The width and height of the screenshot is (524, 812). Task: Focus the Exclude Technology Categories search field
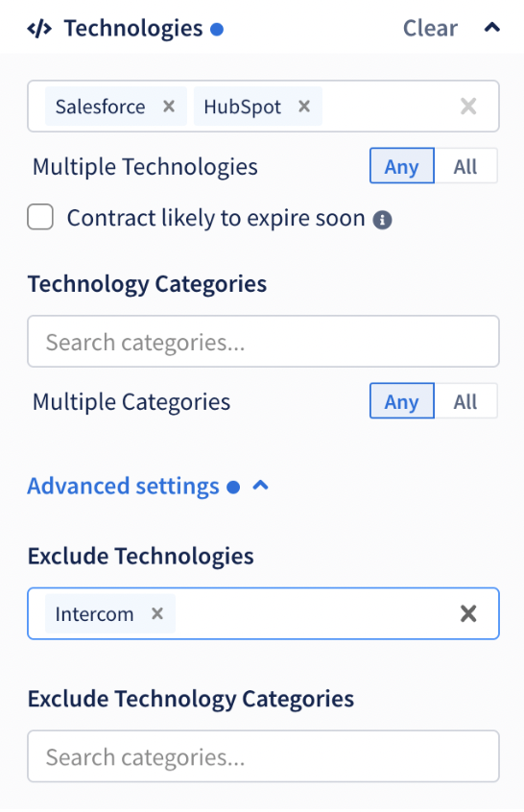(263, 756)
